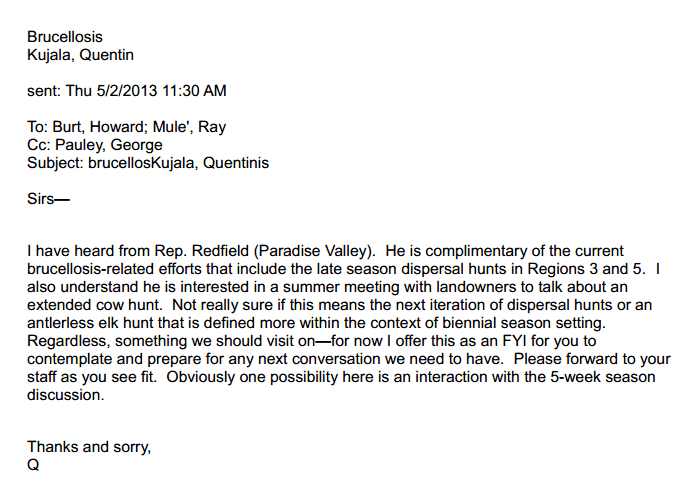Click the signature letter "Q" at the bottom

pyautogui.click(x=33, y=465)
